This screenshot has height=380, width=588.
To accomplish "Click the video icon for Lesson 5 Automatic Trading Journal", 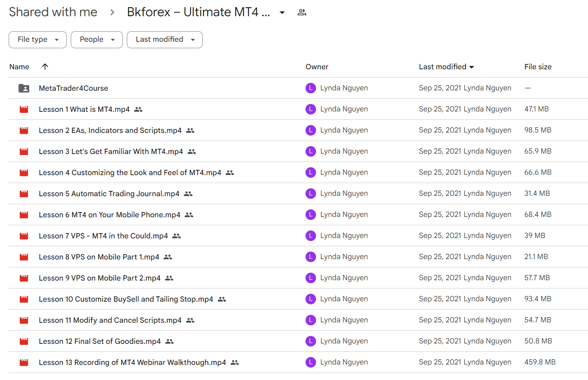I will pos(24,194).
